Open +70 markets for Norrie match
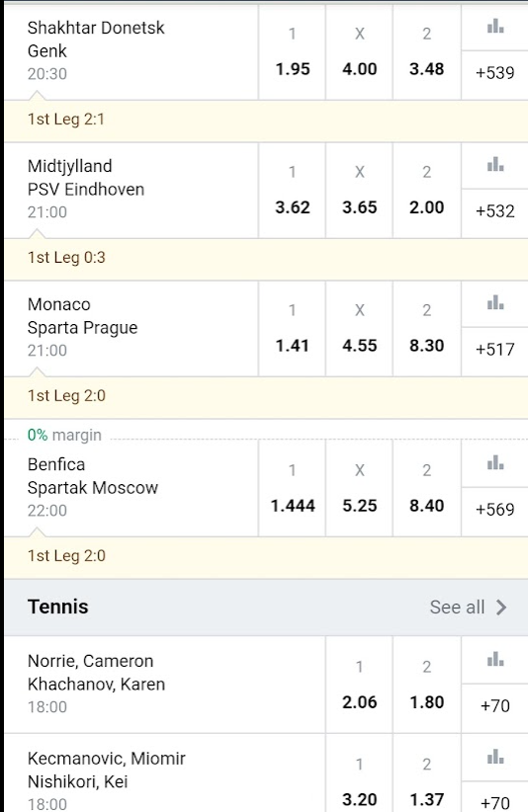The image size is (528, 812). click(x=494, y=706)
